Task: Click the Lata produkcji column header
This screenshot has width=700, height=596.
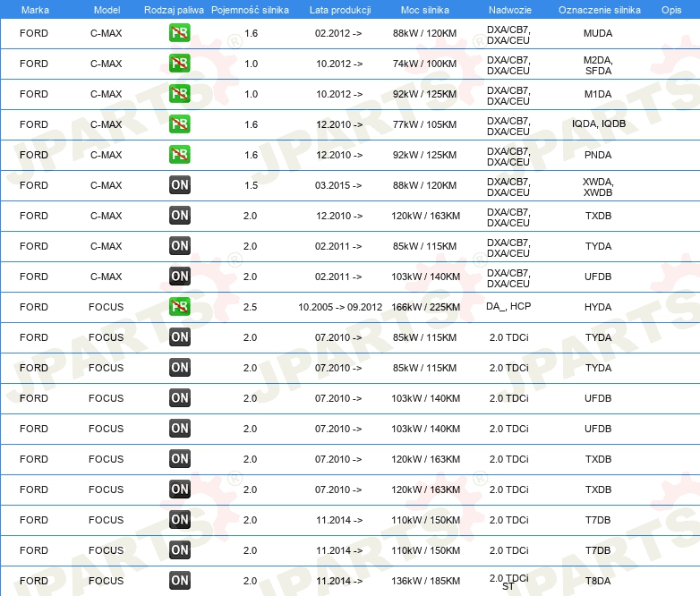Action: click(x=340, y=10)
